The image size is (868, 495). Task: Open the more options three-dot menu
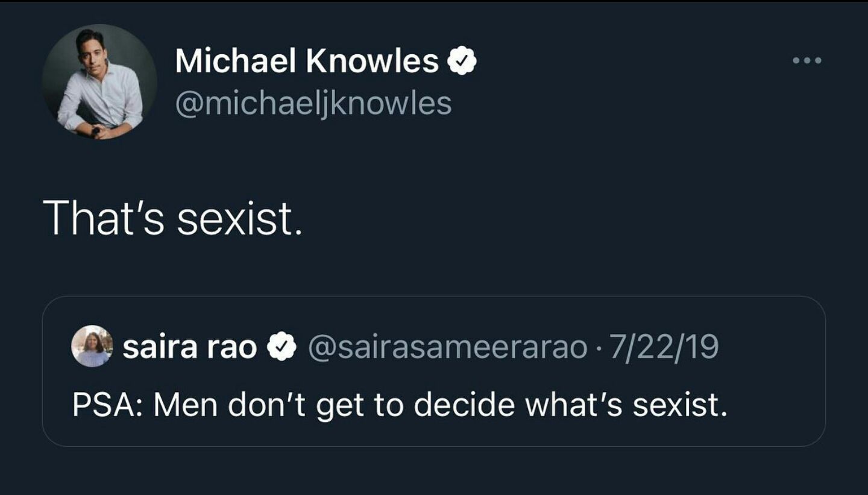pyautogui.click(x=807, y=60)
